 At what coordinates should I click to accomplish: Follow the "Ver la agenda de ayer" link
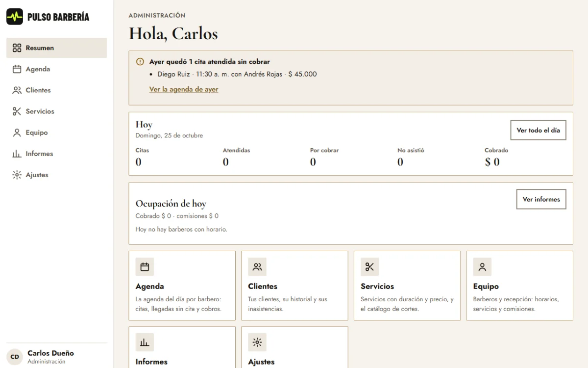click(184, 89)
